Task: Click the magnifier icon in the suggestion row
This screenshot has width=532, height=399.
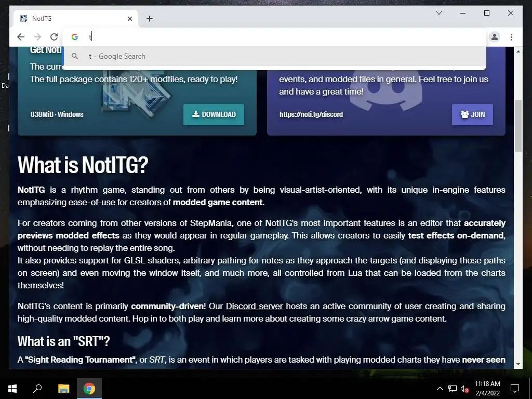Action: [75, 56]
